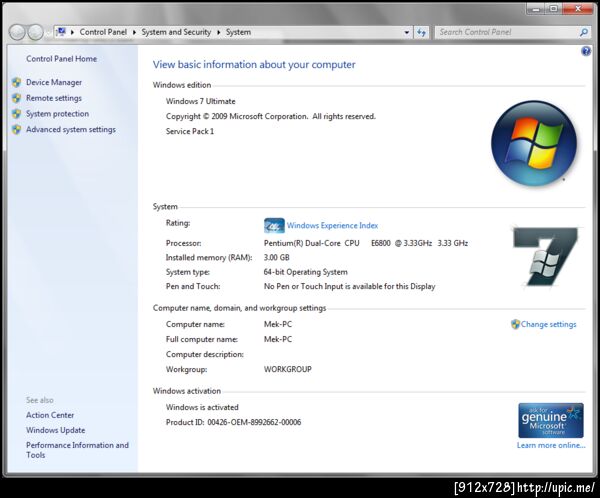Close the System window

point(578,8)
